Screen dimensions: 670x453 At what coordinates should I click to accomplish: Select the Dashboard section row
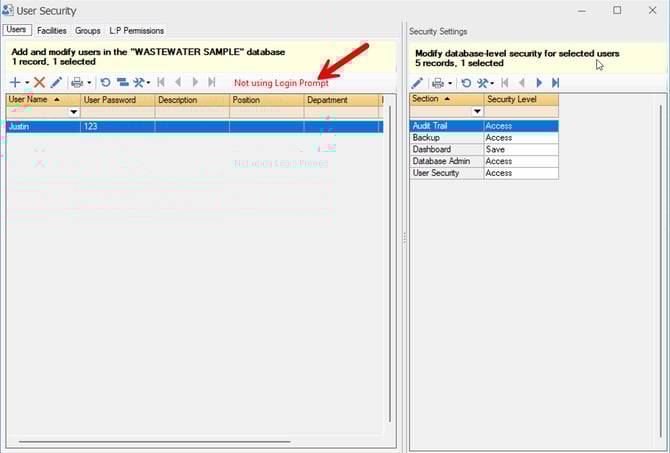446,149
